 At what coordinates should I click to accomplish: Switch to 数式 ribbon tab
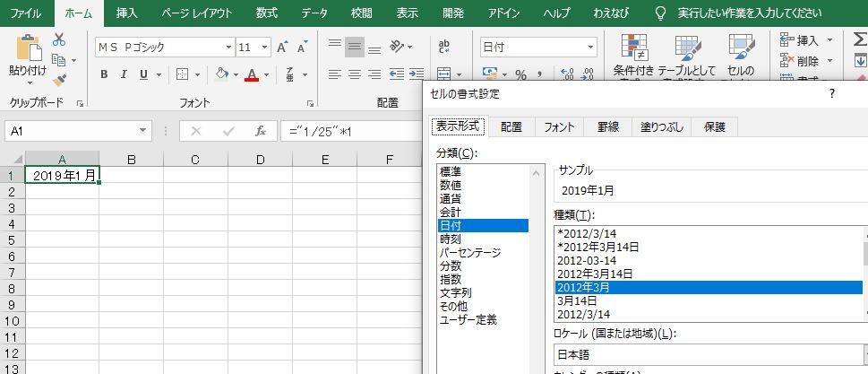click(x=266, y=13)
